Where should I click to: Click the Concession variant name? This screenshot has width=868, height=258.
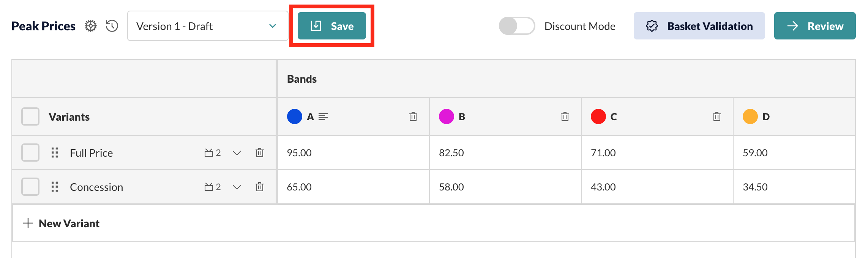click(x=96, y=187)
